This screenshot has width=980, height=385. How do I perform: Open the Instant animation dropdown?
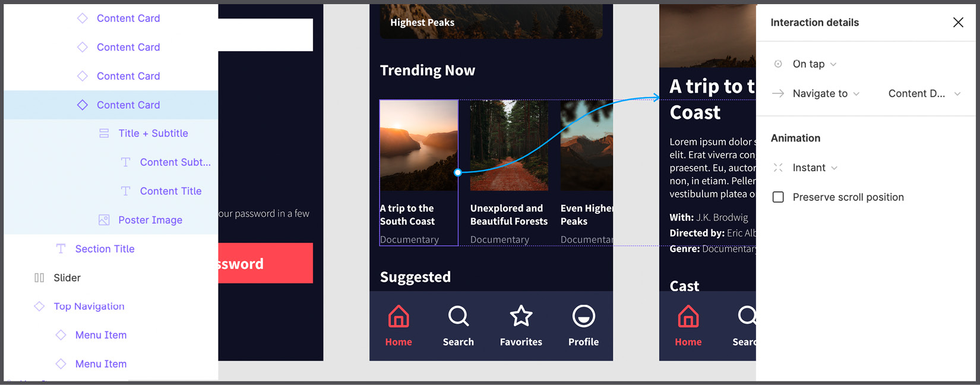point(814,168)
